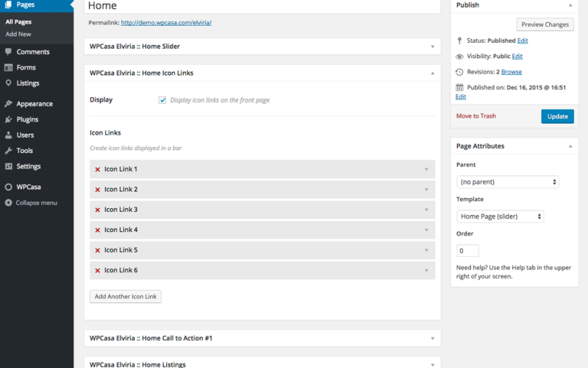
Task: Open the Parent page dropdown
Action: tap(507, 182)
